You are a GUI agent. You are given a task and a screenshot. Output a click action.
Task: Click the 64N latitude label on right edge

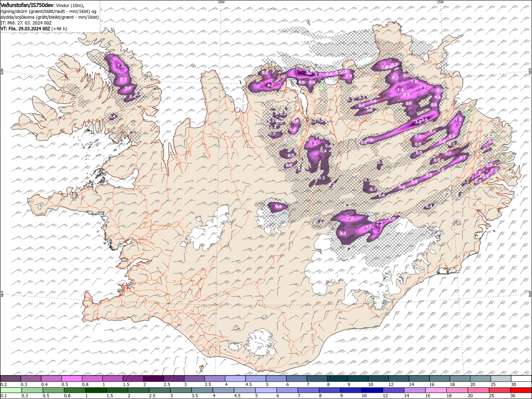tap(530, 294)
